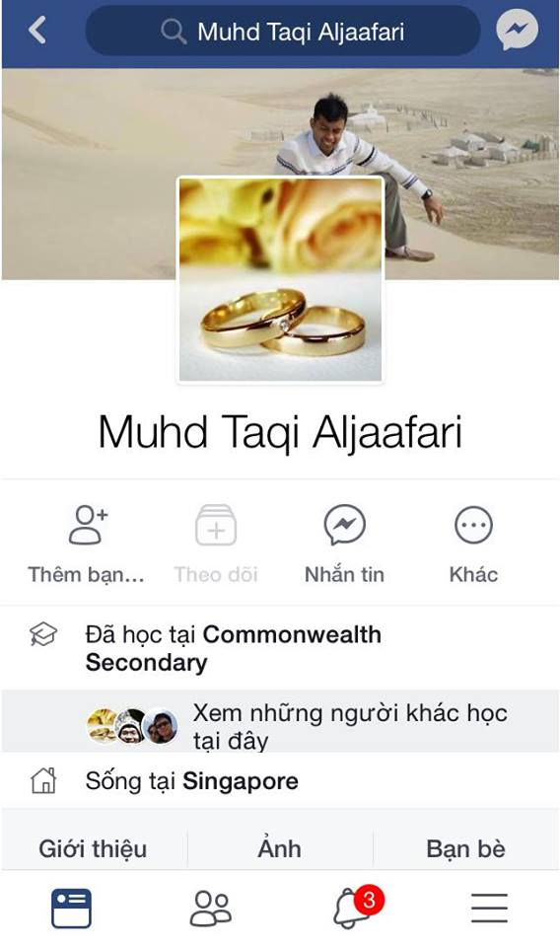Open the friend requests bottom icon
Screen dimensions: 560x947
[x=211, y=908]
